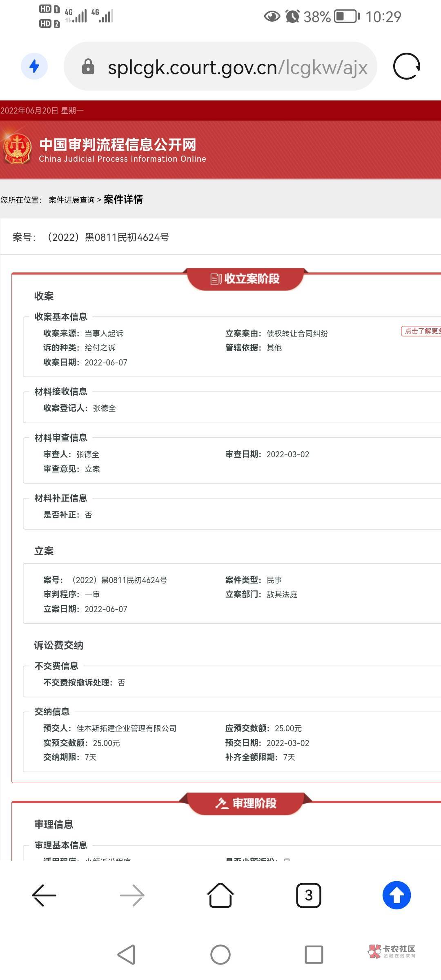Select the 收立案阶段 stage tab
The width and height of the screenshot is (441, 980).
point(245,279)
